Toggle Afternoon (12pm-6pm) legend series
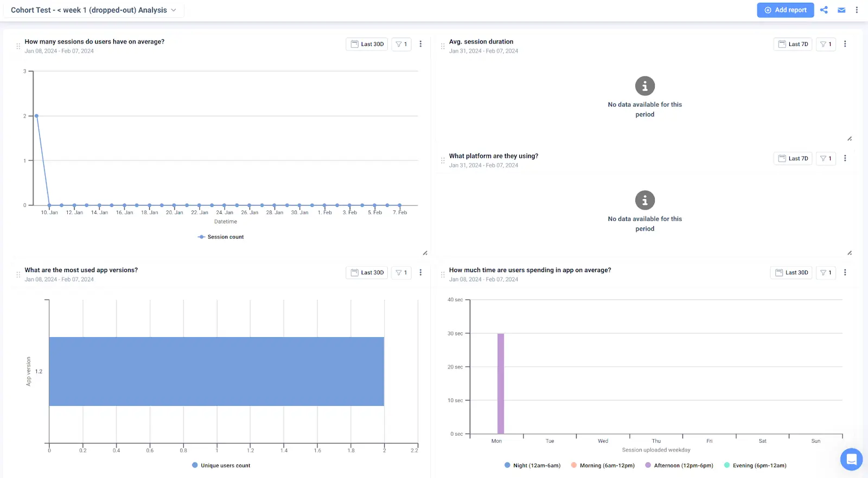The image size is (868, 478). (679, 466)
